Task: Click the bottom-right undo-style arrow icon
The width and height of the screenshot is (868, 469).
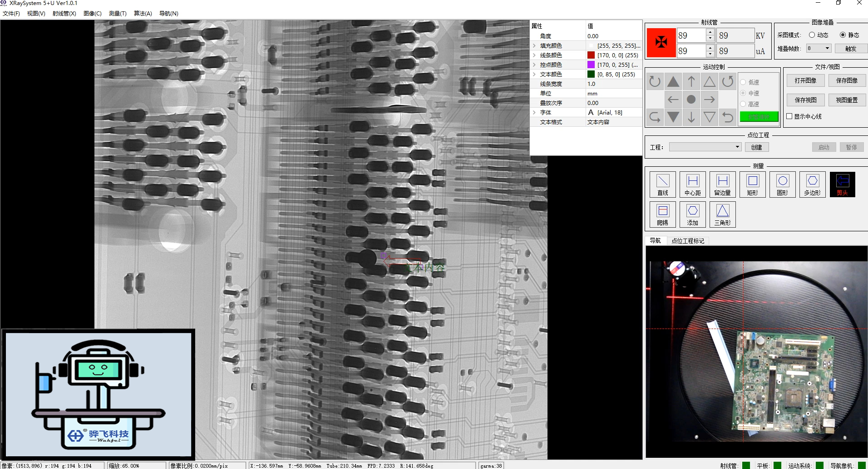Action: (728, 117)
